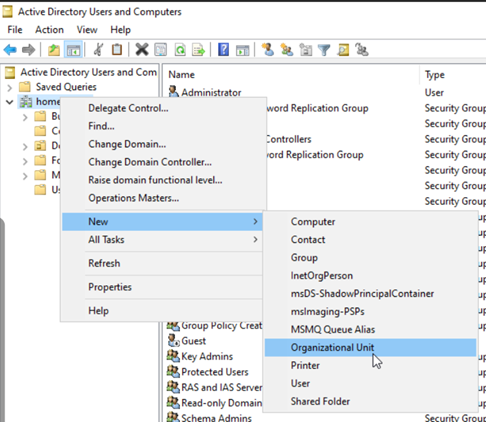This screenshot has width=486, height=422.
Task: Open the File menu
Action: tap(15, 30)
